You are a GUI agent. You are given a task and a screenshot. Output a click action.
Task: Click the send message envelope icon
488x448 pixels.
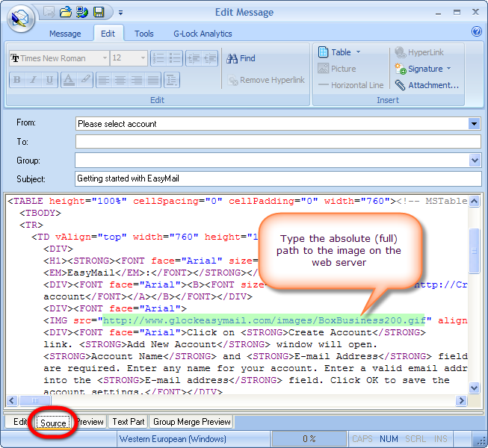[x=49, y=12]
